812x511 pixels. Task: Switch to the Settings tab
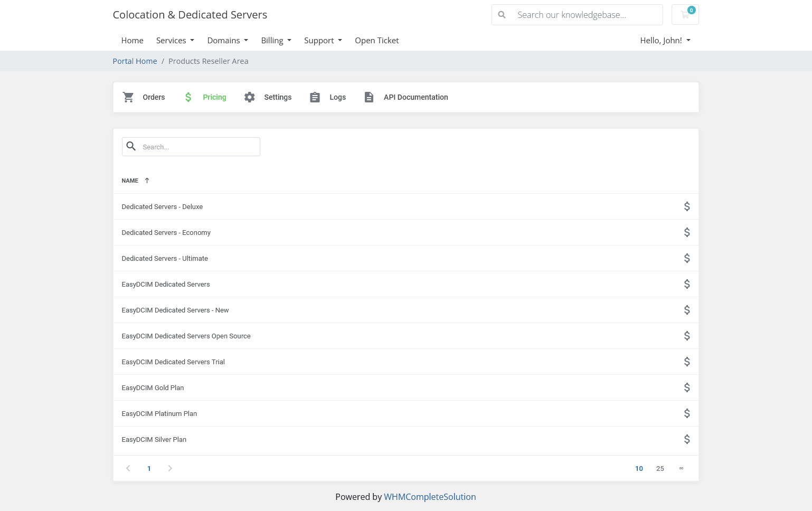point(268,97)
